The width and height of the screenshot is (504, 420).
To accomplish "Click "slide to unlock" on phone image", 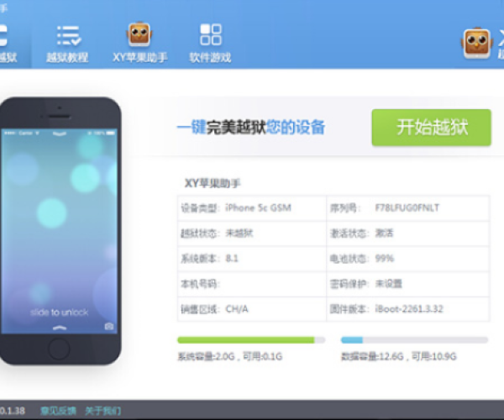I will [x=59, y=312].
